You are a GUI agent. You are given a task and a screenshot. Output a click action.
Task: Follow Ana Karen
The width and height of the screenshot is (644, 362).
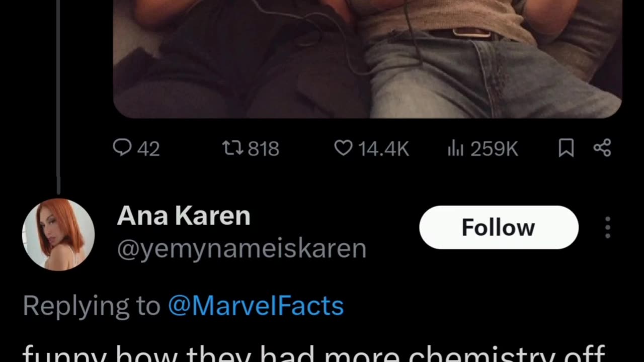pos(499,227)
